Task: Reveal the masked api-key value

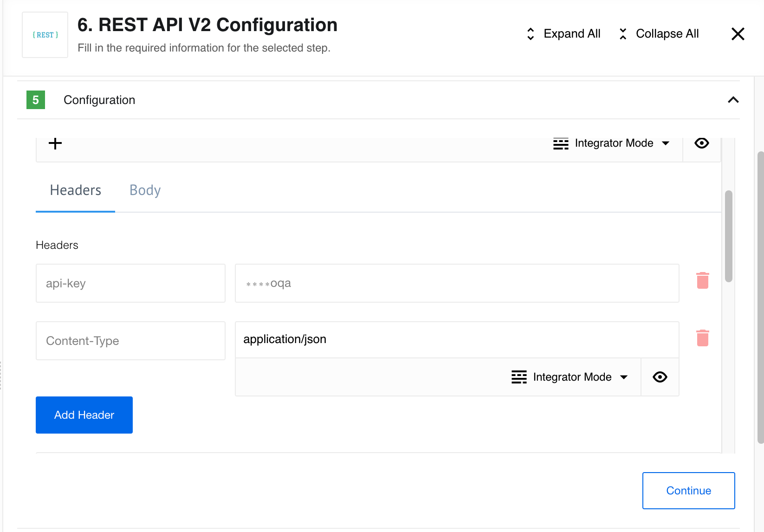Action: 701,143
